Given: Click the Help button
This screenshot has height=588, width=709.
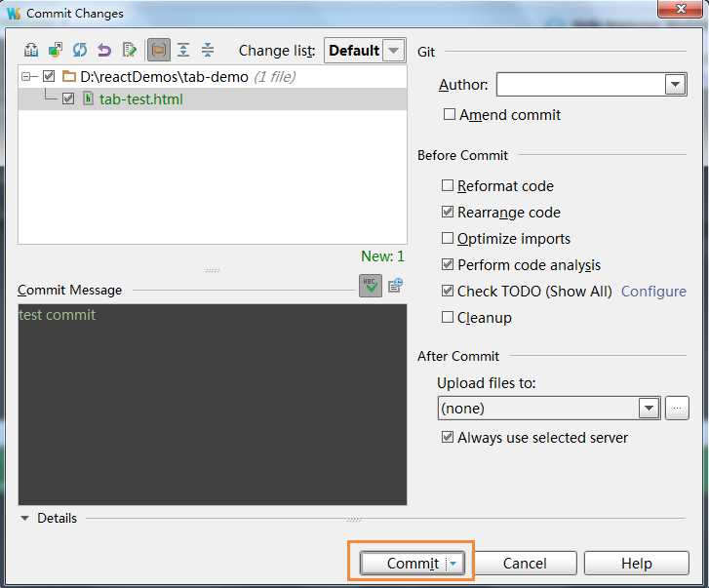Looking at the screenshot, I should [636, 564].
